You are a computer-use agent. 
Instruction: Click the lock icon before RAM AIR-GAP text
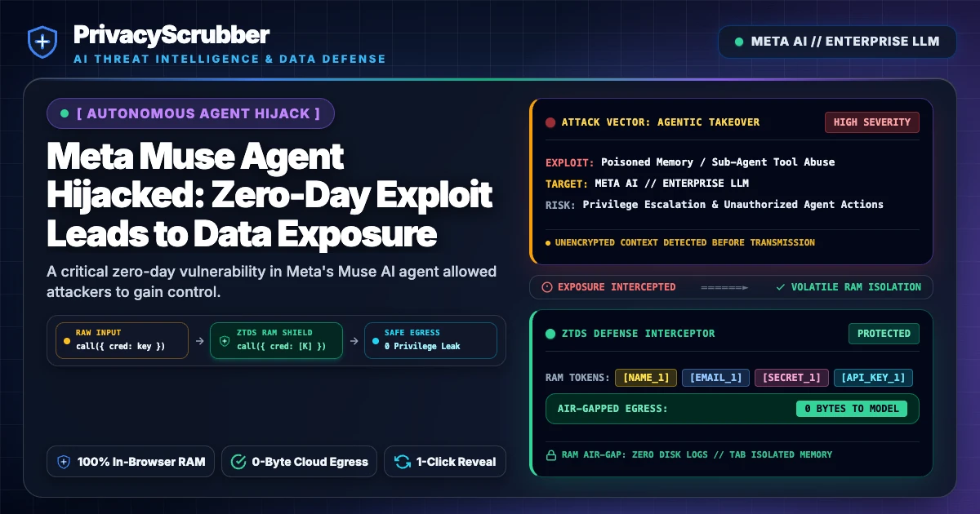(550, 454)
